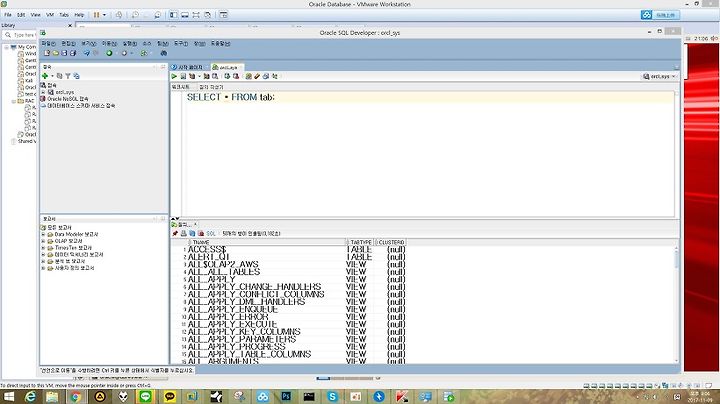Click the query result vertical scrollbar
Viewport: 720px width, 404px height.
click(x=676, y=303)
